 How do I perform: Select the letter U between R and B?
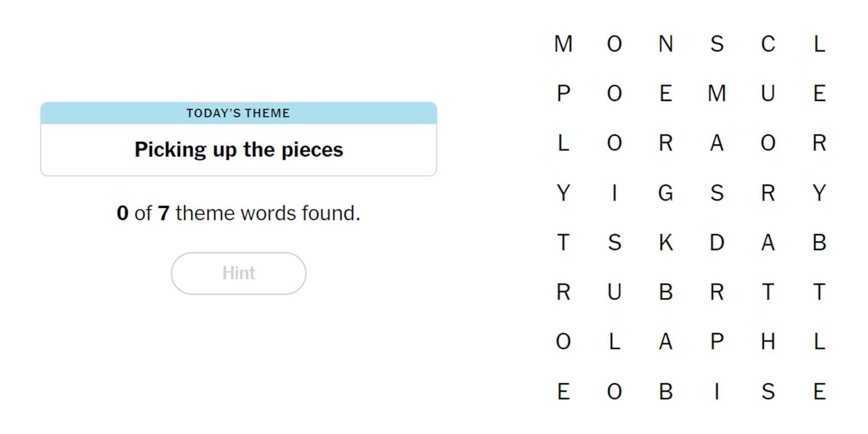point(614,292)
